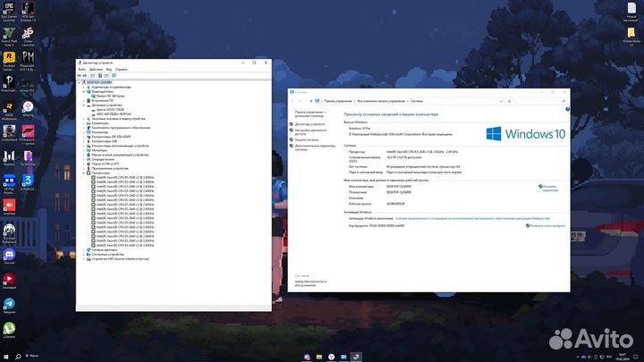
Task: Select first Intel Xeon CPU entry
Action: click(125, 177)
